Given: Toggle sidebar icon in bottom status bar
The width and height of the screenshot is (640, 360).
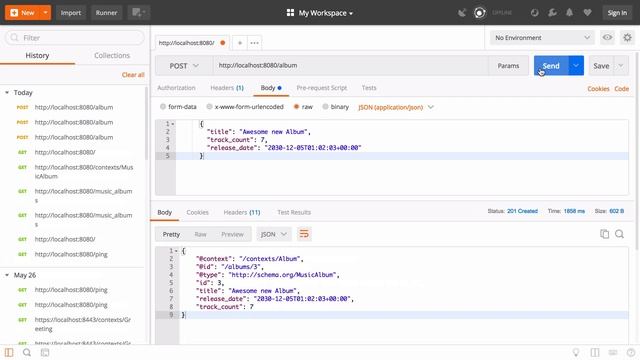Looking at the screenshot, I should [9, 352].
